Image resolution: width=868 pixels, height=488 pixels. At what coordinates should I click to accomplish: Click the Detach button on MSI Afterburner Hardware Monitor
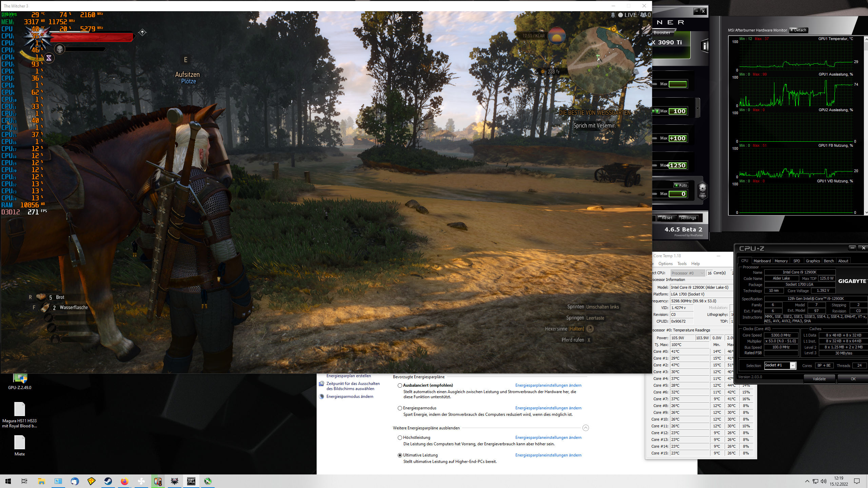pos(799,30)
